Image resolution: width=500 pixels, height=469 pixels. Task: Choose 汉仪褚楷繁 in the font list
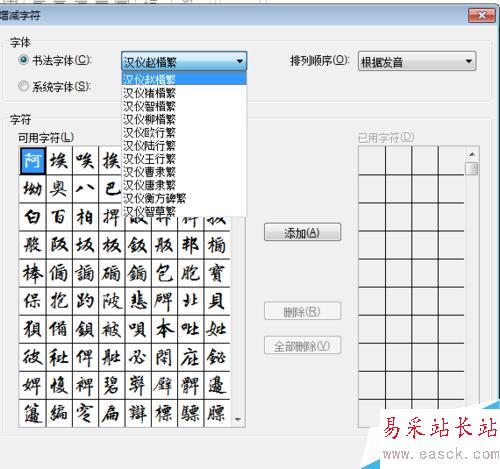coord(184,93)
